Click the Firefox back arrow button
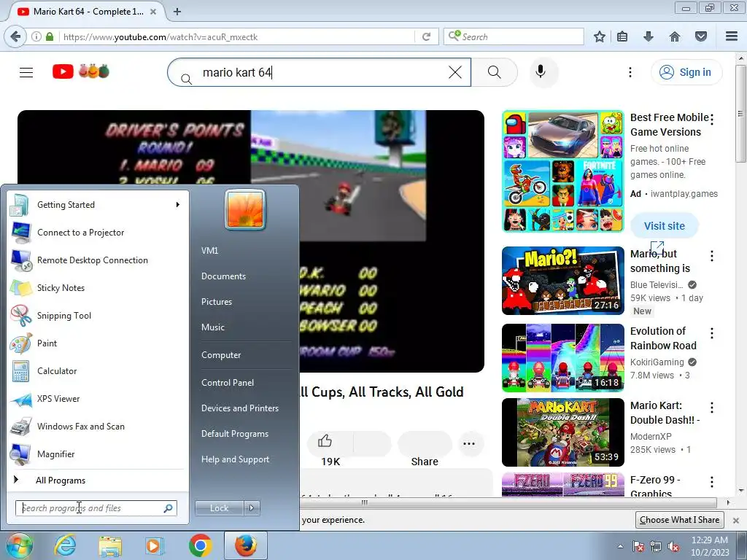The height and width of the screenshot is (560, 747). tap(15, 36)
